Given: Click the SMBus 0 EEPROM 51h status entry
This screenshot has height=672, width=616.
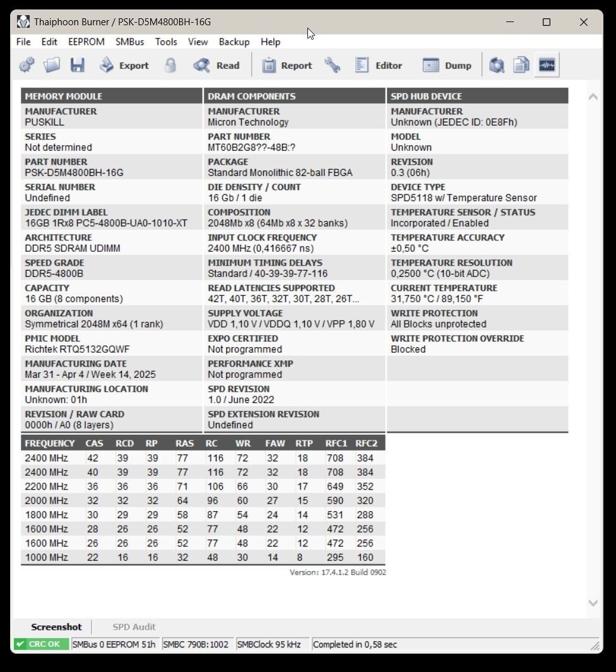Looking at the screenshot, I should (x=114, y=644).
